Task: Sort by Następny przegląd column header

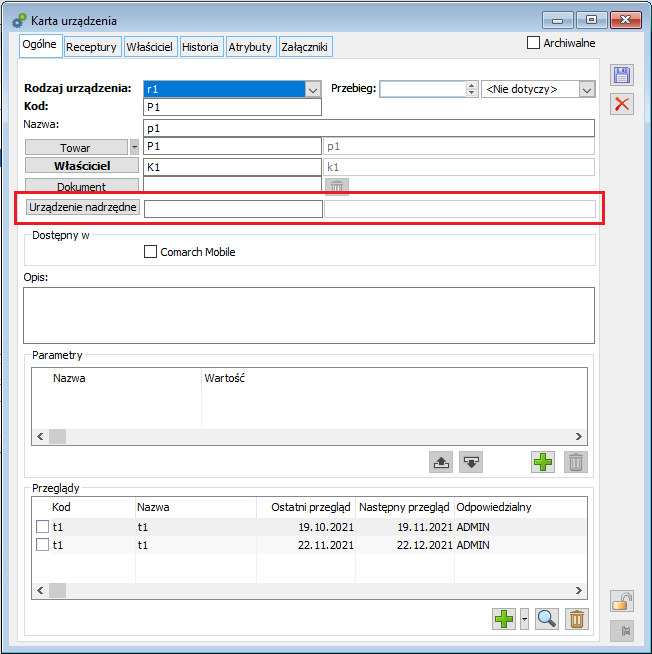Action: point(404,507)
